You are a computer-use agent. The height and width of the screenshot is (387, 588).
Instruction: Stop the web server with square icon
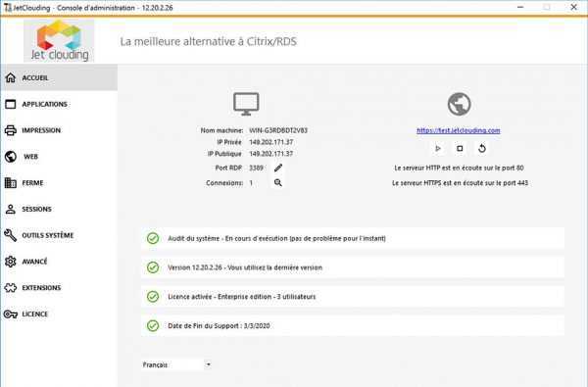(460, 149)
